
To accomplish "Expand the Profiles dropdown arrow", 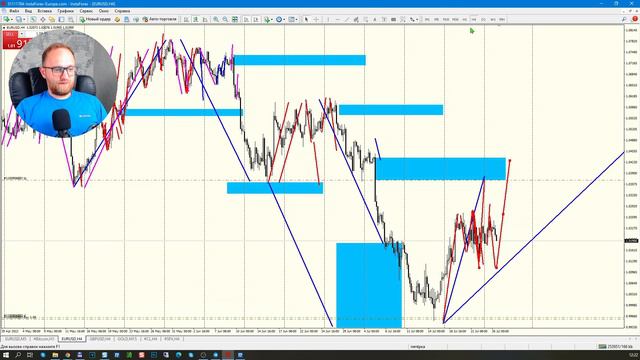I will tap(24, 19).
